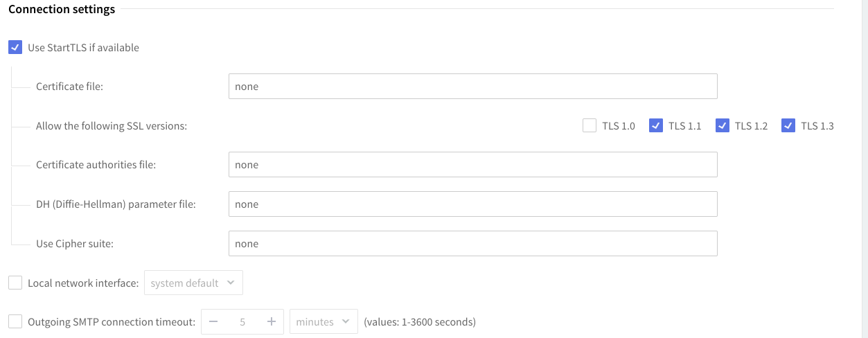868x338 pixels.
Task: Enable the TLS 1.0 checkbox
Action: [x=590, y=125]
